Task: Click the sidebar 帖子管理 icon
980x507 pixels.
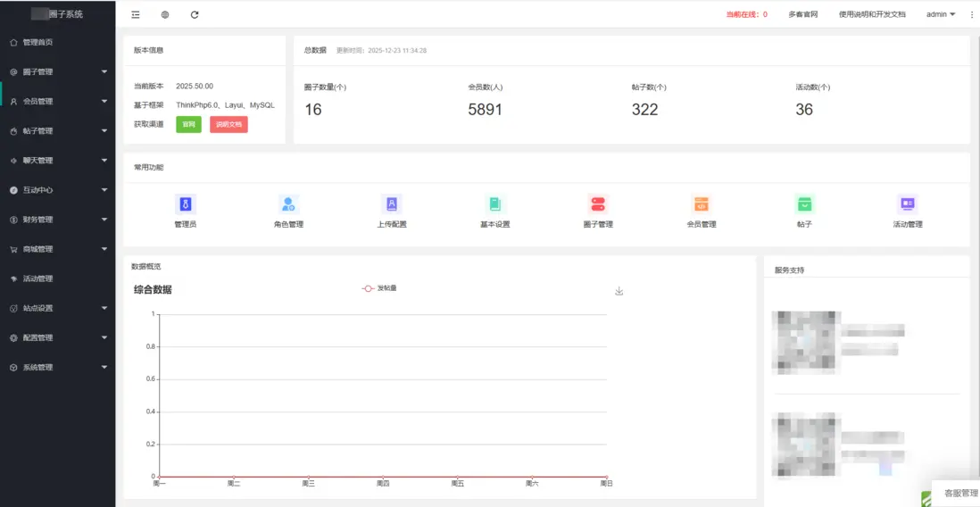Action: point(13,131)
